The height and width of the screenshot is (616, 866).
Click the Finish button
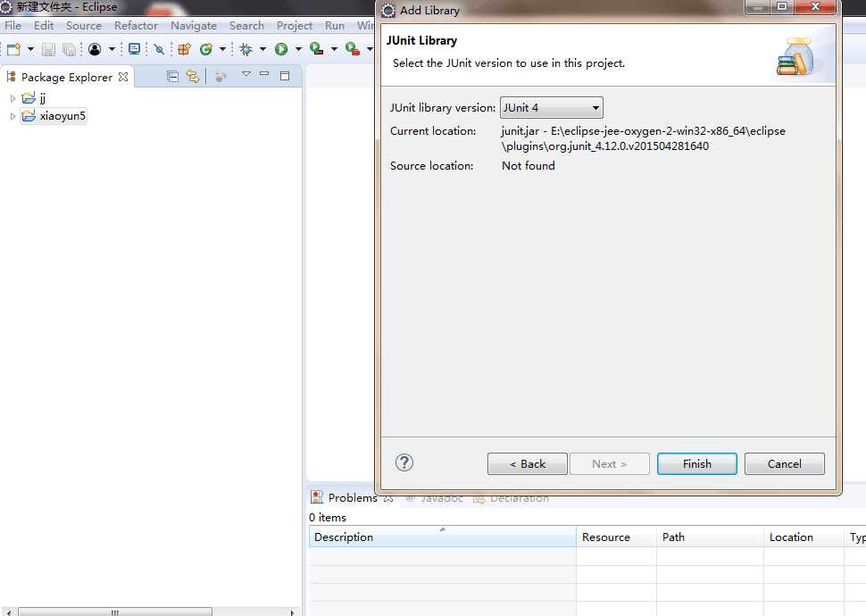[696, 464]
